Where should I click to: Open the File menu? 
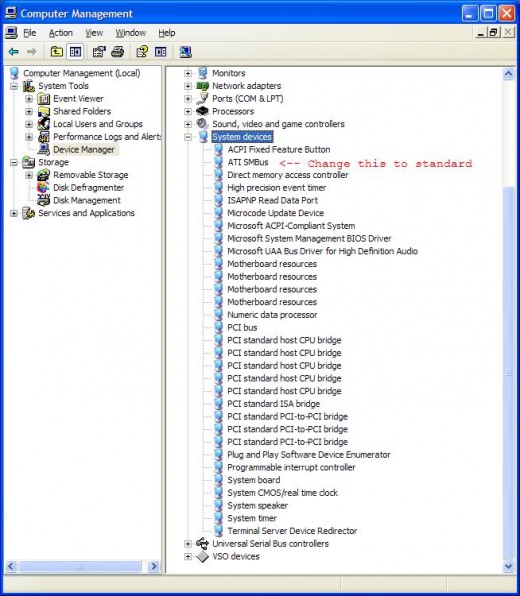[30, 33]
